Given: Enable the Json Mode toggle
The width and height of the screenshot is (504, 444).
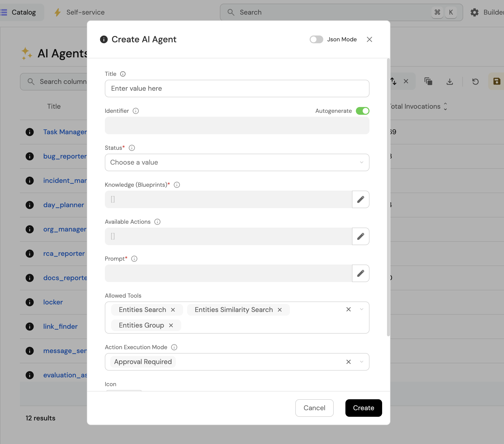Looking at the screenshot, I should (316, 39).
